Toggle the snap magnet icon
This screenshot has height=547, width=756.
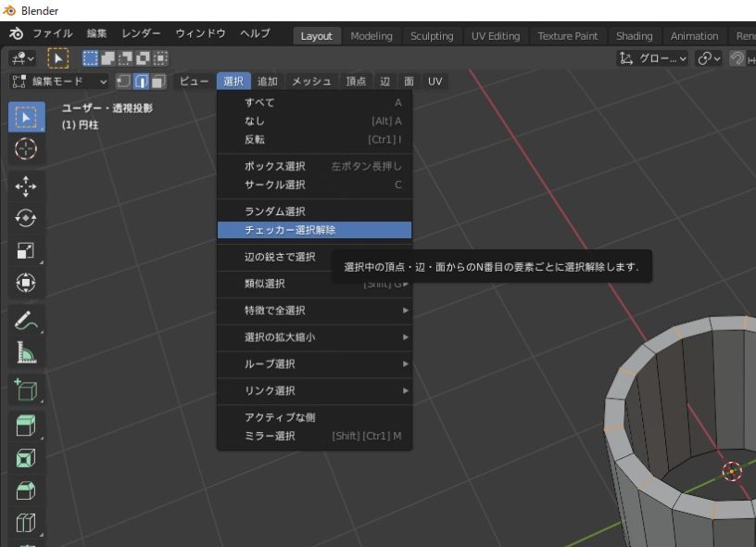point(737,58)
